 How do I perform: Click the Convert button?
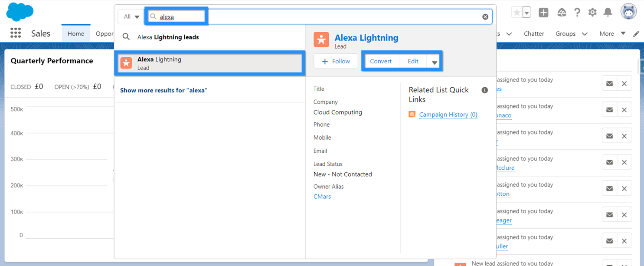(x=381, y=61)
